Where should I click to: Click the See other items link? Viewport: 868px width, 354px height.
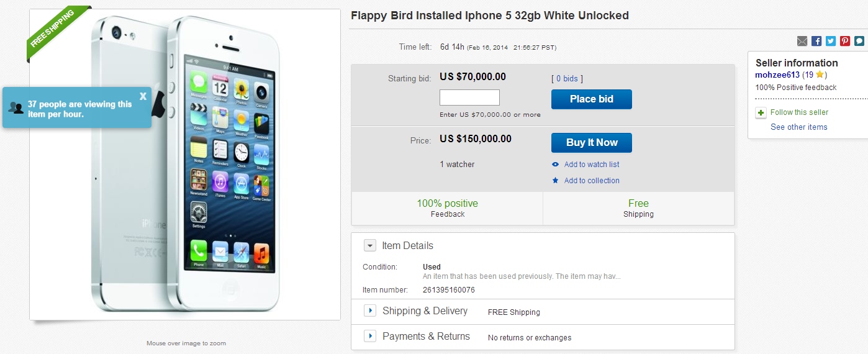pyautogui.click(x=798, y=127)
